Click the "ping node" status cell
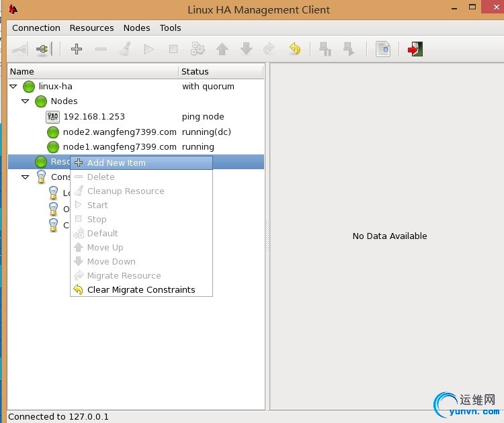The width and height of the screenshot is (504, 423). coord(203,117)
